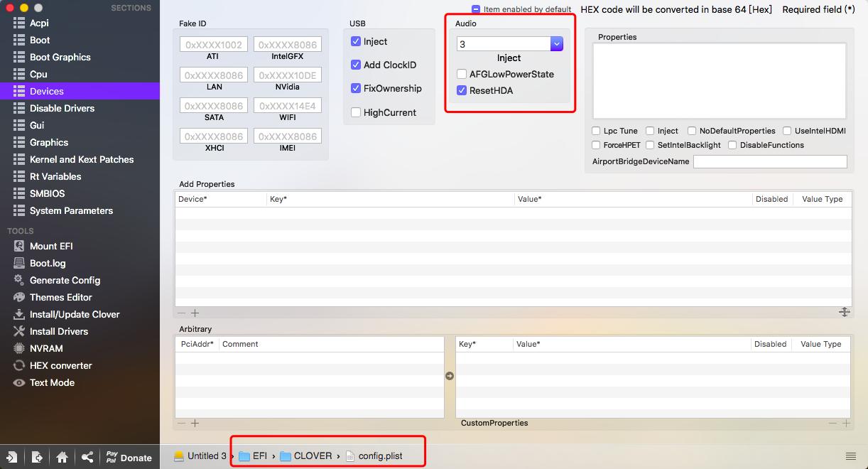Image resolution: width=868 pixels, height=469 pixels.
Task: Select the System Parameters section
Action: (x=71, y=210)
